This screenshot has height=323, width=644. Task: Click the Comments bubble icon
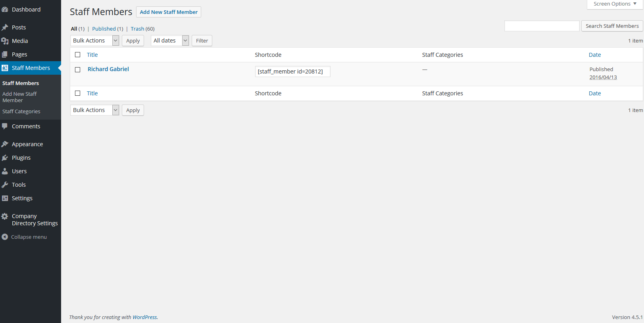pyautogui.click(x=5, y=126)
